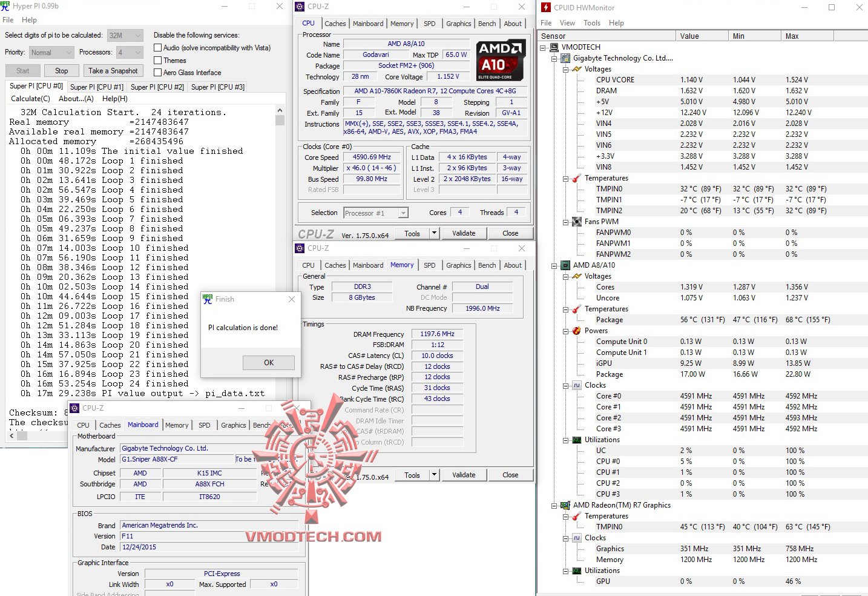Click the Gigabyte Technology motherboard icon
This screenshot has width=868, height=596.
click(x=565, y=58)
